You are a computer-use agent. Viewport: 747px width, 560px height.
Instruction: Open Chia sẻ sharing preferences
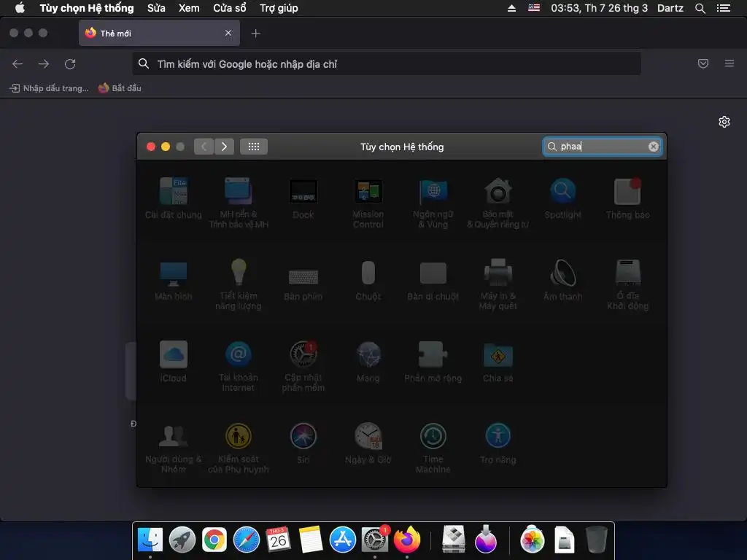pos(498,362)
